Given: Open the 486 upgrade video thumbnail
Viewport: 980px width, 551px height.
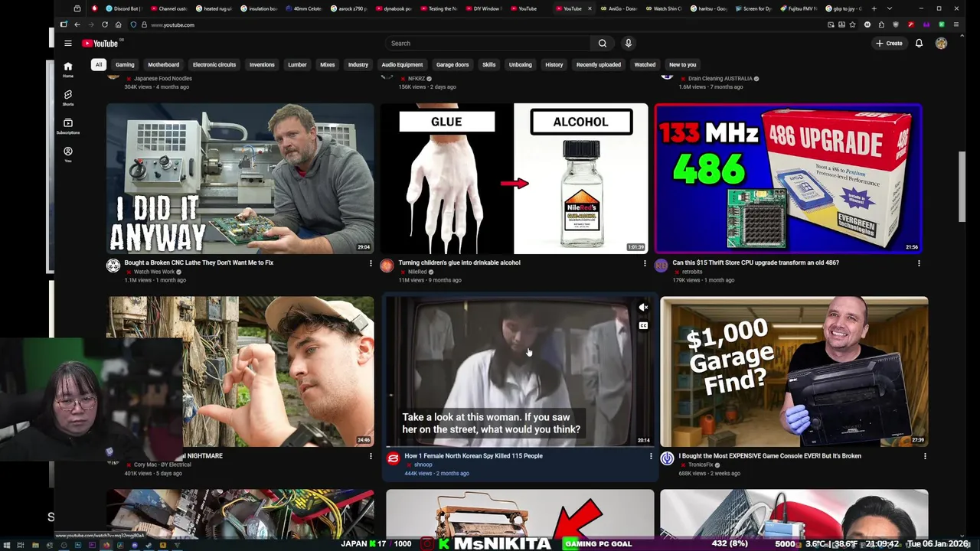Looking at the screenshot, I should 788,178.
